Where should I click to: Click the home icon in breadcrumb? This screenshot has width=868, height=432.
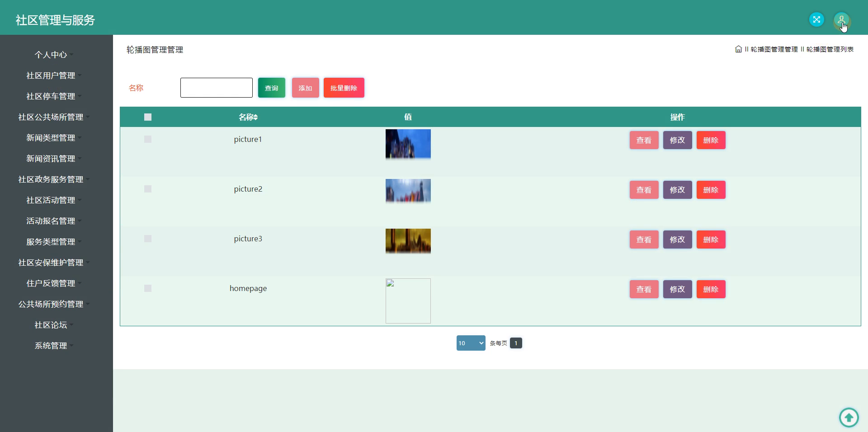click(738, 49)
